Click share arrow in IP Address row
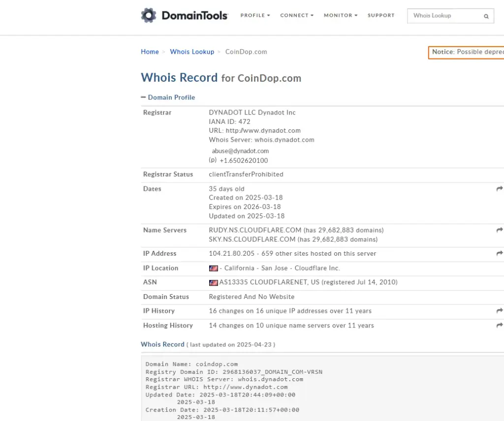 [500, 253]
